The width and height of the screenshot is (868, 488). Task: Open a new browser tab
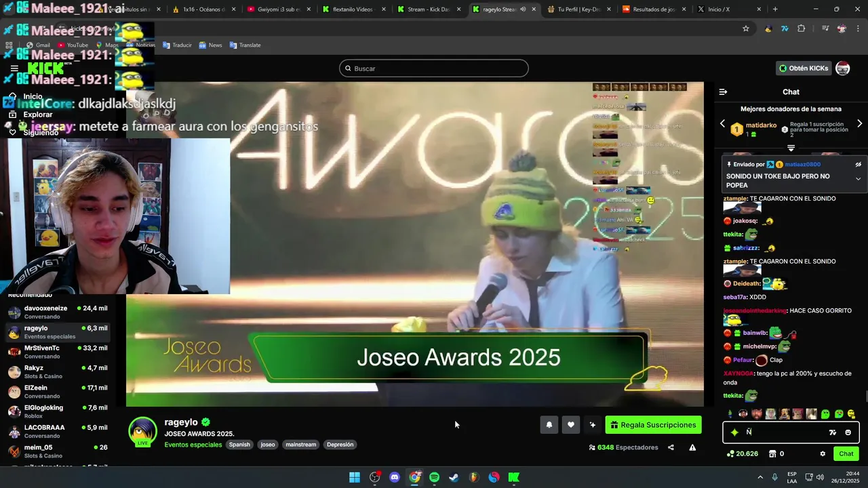pyautogui.click(x=775, y=9)
